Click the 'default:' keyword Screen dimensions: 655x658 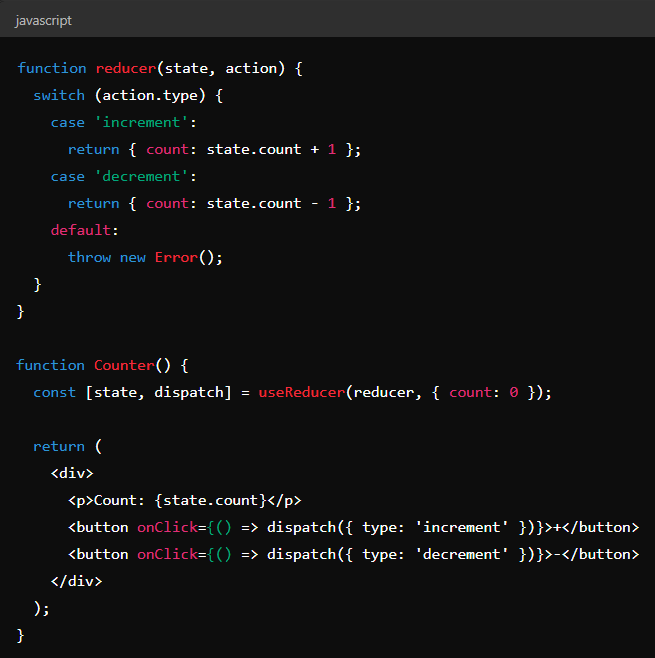(85, 230)
